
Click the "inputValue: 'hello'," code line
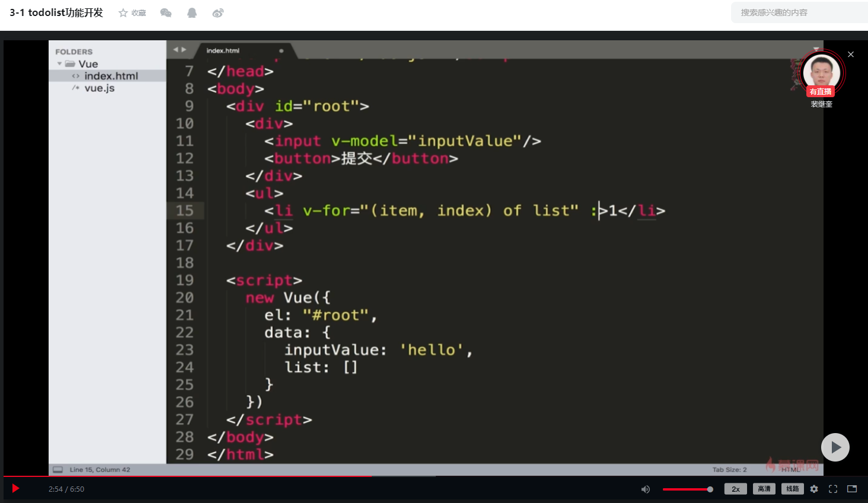coord(378,350)
